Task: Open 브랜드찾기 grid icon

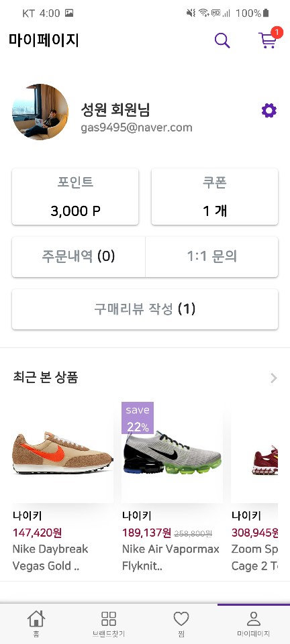Action: (x=109, y=619)
